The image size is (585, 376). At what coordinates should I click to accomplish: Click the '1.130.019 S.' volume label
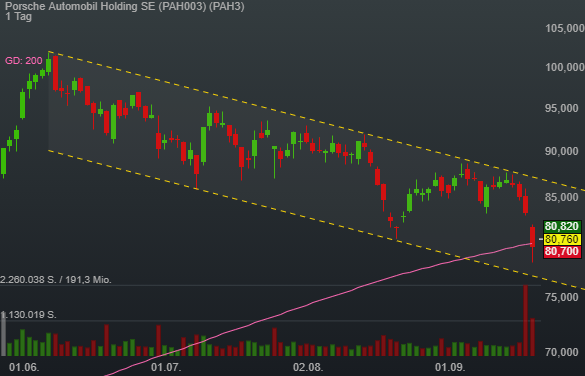29,315
